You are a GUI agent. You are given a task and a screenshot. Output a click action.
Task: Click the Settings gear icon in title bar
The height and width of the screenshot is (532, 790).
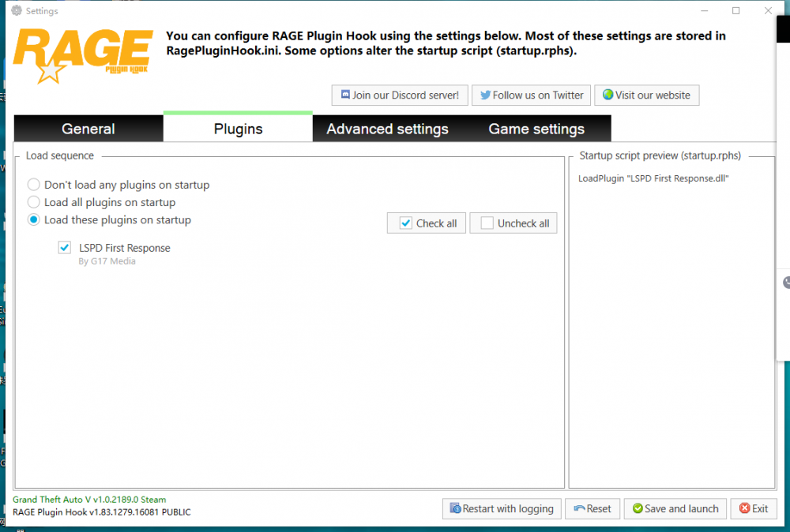point(16,11)
